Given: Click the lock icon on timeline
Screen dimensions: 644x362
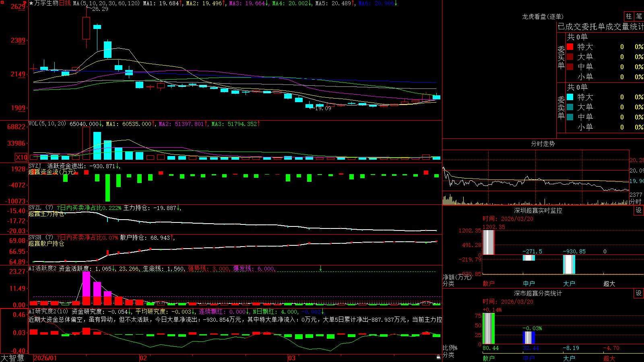Looking at the screenshot, I should 439,357.
